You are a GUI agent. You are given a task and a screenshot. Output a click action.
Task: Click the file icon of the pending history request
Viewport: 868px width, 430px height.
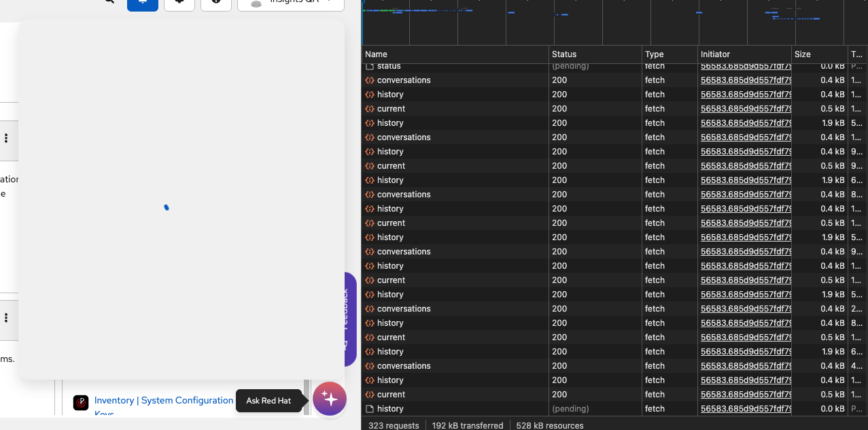[370, 409]
